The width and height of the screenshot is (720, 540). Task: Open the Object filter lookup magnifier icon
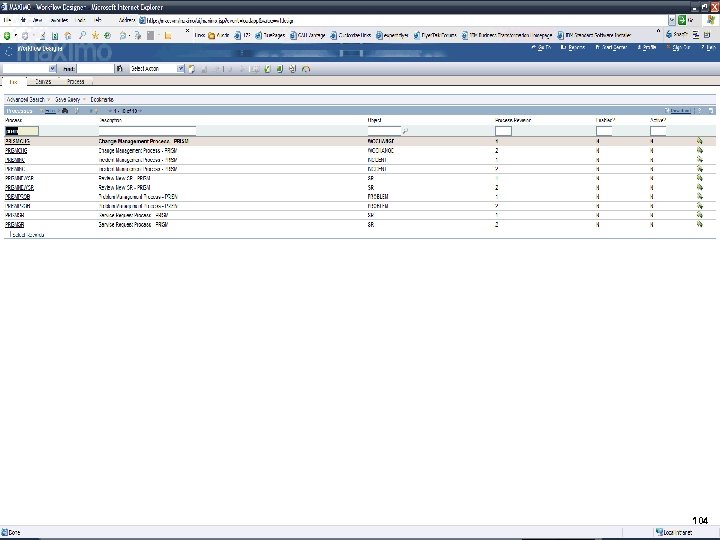click(405, 131)
